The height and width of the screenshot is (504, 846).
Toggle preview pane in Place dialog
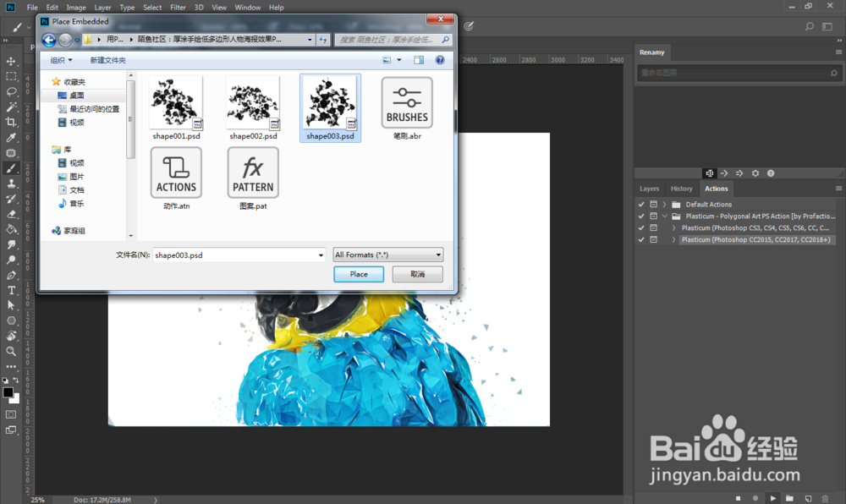tap(419, 60)
